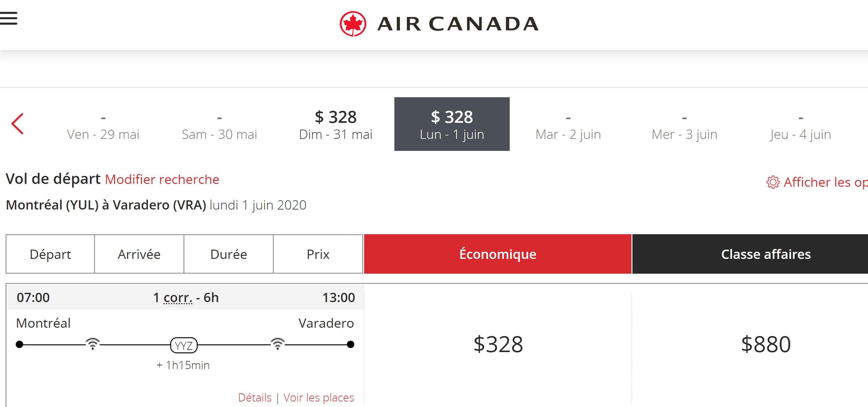The height and width of the screenshot is (407, 868).
Task: Choose the $880 Classe affaires fare
Action: (x=766, y=344)
